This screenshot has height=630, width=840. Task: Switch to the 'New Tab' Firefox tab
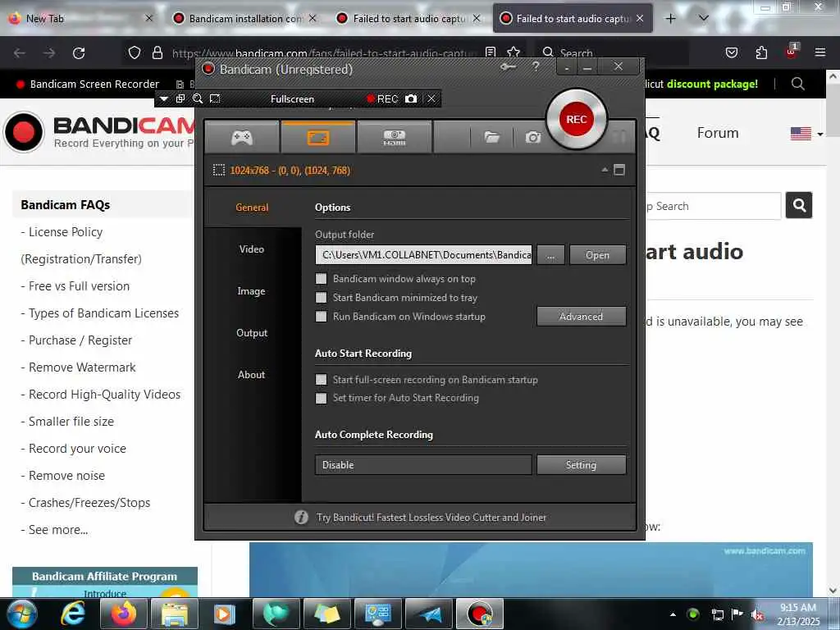(x=81, y=18)
